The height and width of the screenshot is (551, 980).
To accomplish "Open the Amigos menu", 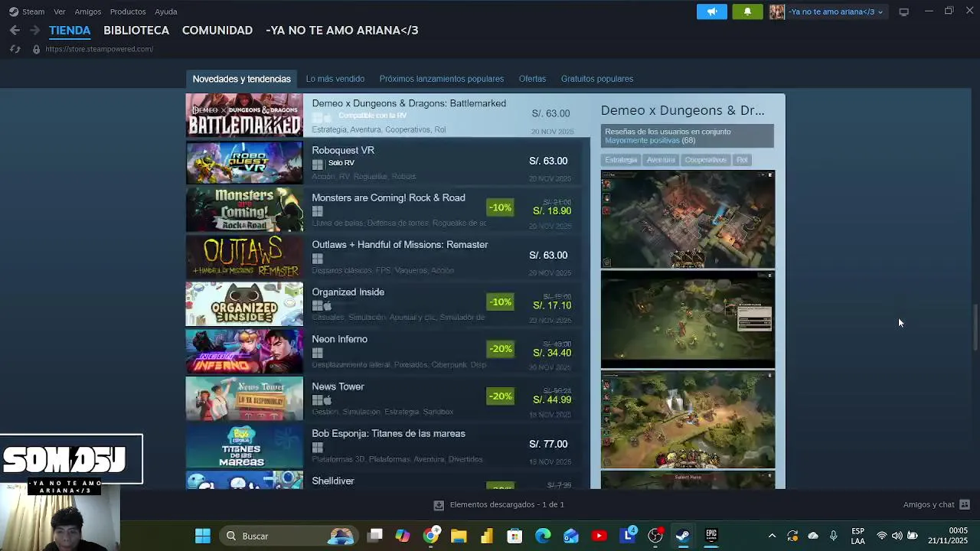I will click(x=88, y=11).
